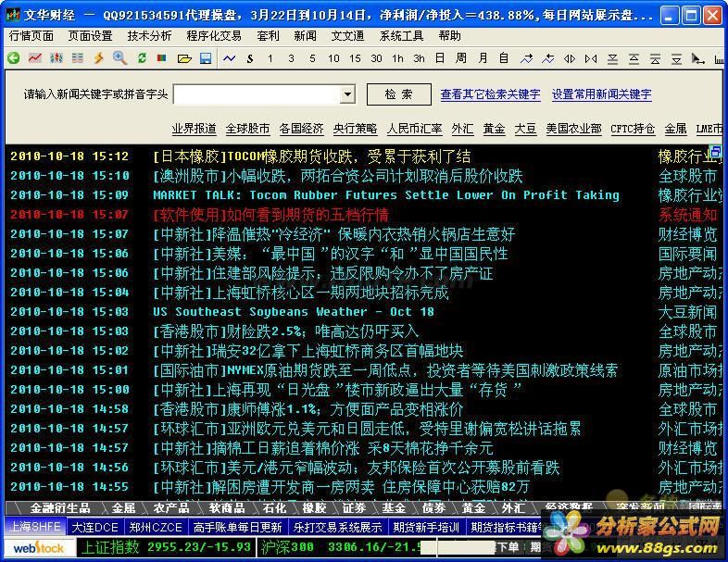This screenshot has width=728, height=562.
Task: Open the 帮助 menu
Action: coord(449,36)
